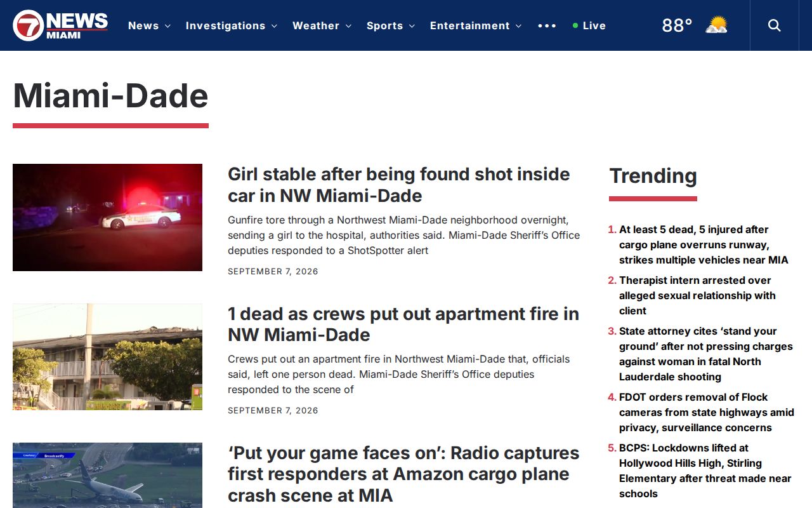This screenshot has width=812, height=508.
Task: Open the apartment building fire thumbnail
Action: (x=107, y=357)
